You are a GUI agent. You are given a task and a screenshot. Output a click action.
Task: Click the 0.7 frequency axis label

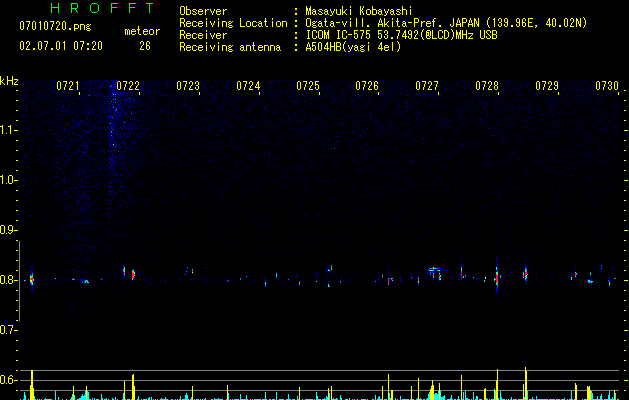coord(8,330)
